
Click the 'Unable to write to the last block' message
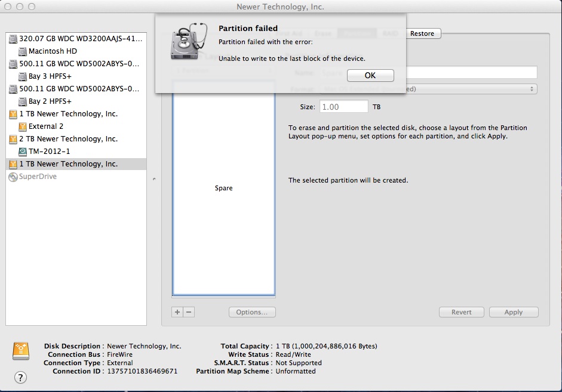[292, 58]
